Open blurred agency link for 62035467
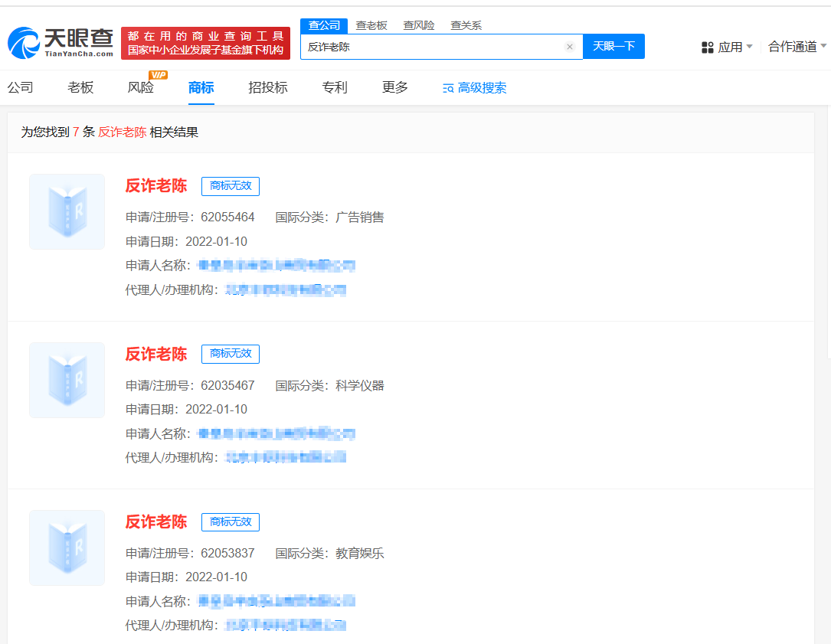The height and width of the screenshot is (644, 831). click(x=286, y=457)
